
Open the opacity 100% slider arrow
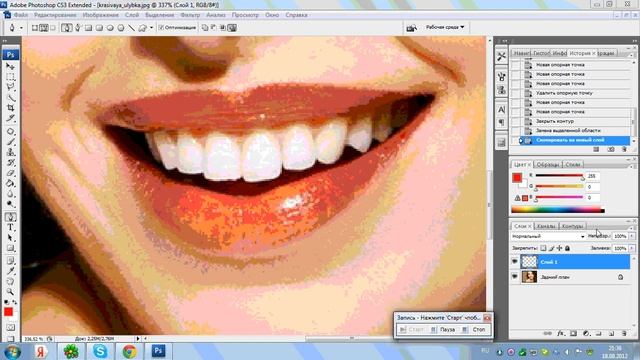(x=632, y=236)
